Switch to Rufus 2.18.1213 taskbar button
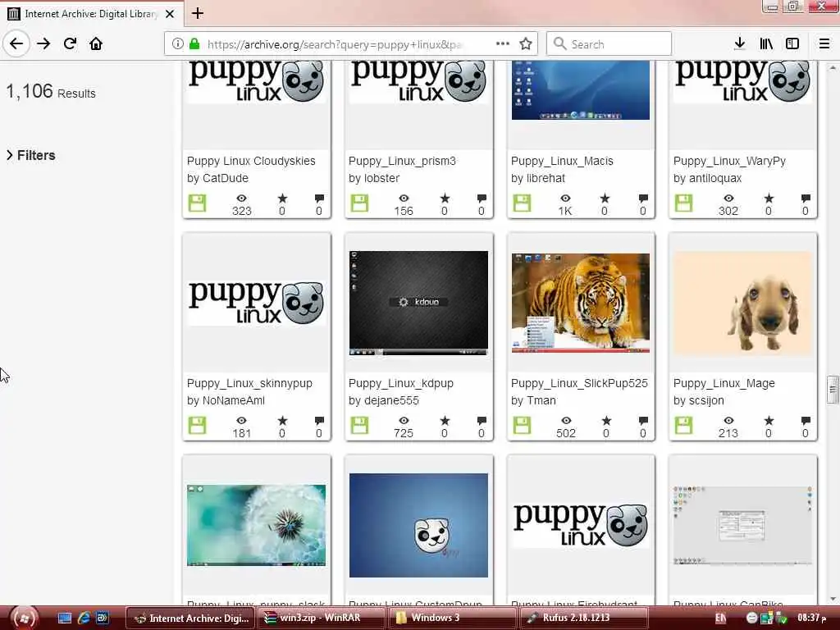840x630 pixels. coord(582,618)
